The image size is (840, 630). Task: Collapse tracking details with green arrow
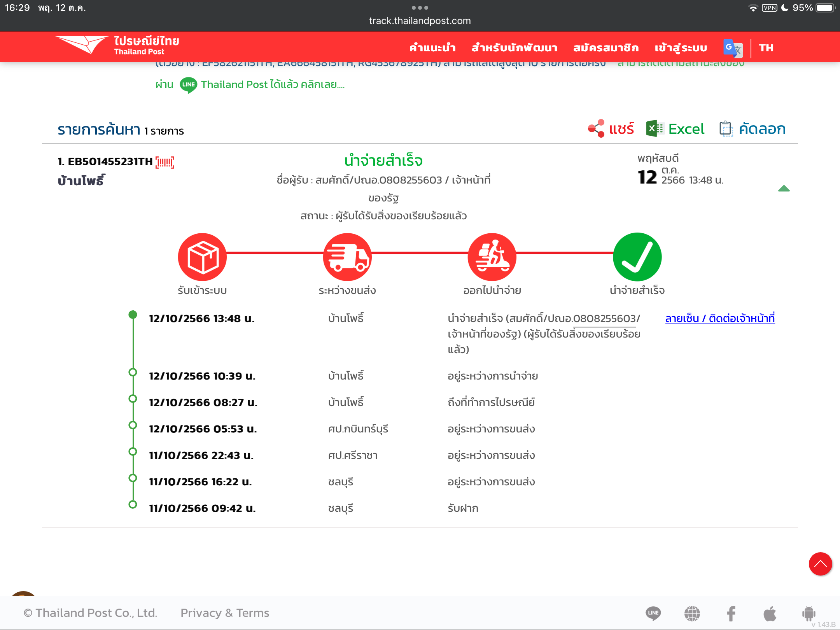784,189
